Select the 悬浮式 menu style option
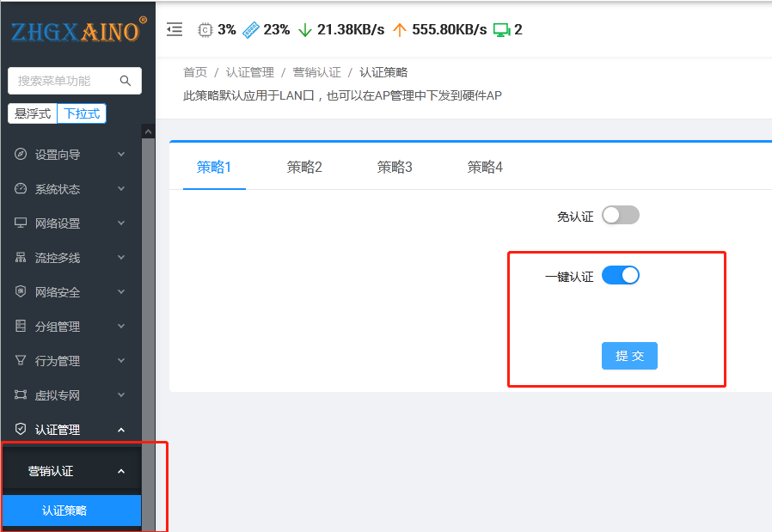The height and width of the screenshot is (532, 772). pyautogui.click(x=33, y=113)
